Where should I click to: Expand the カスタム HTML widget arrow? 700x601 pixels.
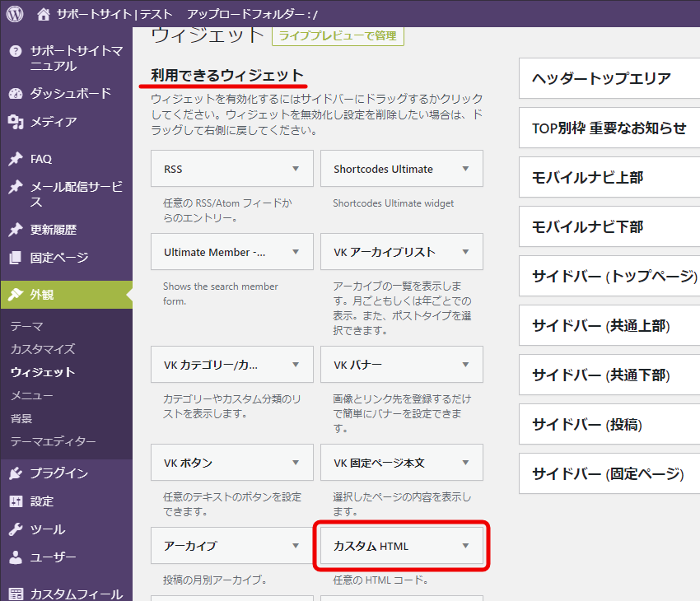[465, 546]
